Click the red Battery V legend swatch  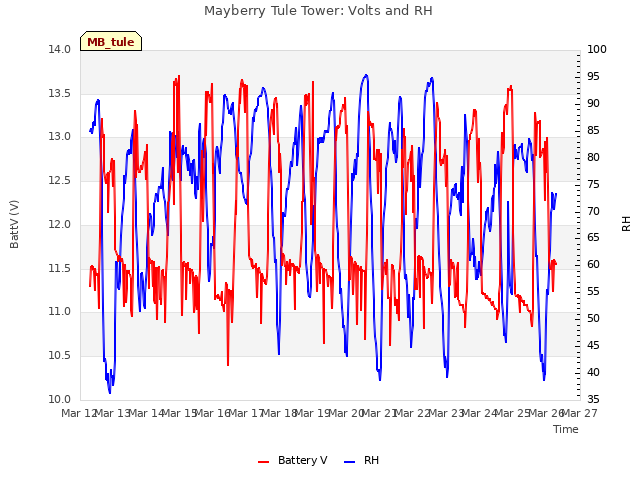point(264,461)
